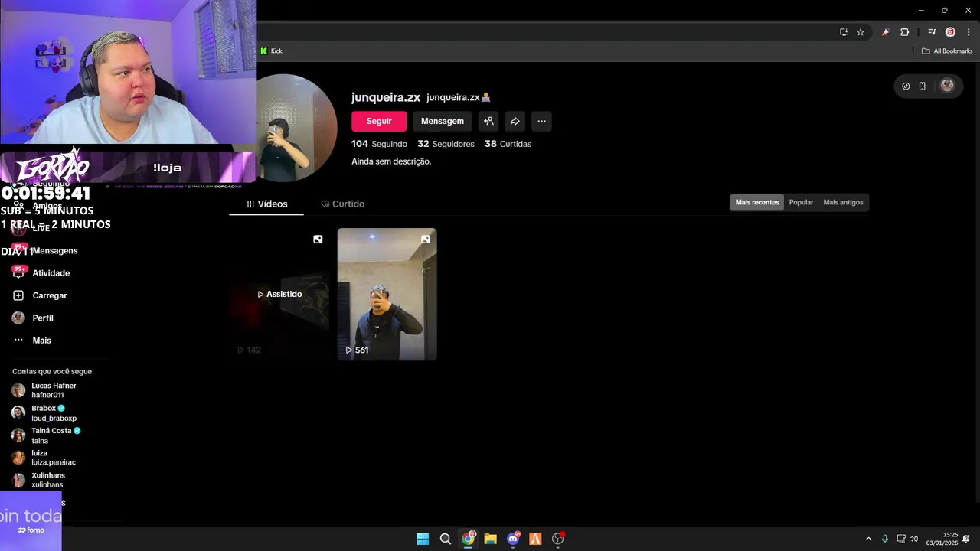Open the All Bookmarks folder
The height and width of the screenshot is (551, 980).
click(x=947, y=51)
